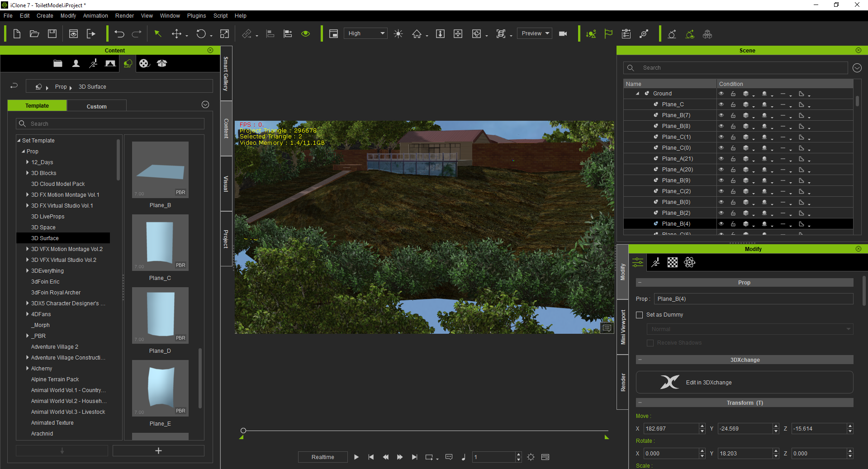This screenshot has width=868, height=469.
Task: Click the Realtime button
Action: click(x=323, y=457)
